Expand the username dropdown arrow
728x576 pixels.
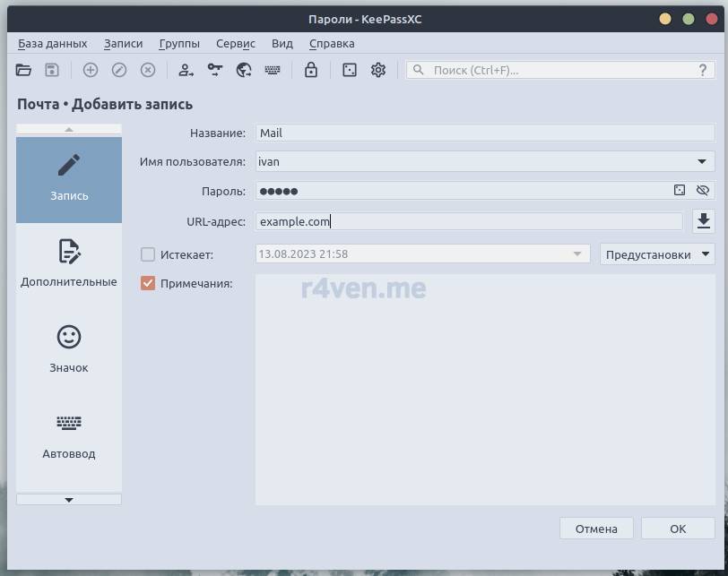701,161
